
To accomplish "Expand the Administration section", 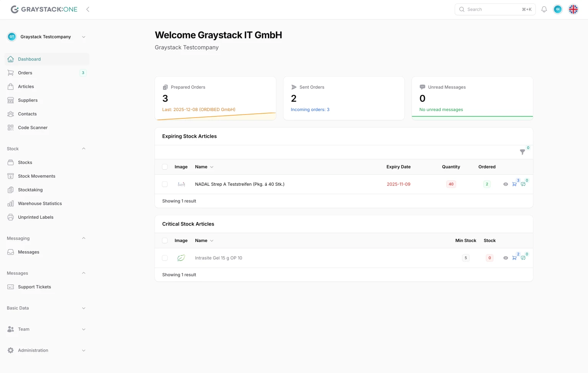I will tap(46, 350).
